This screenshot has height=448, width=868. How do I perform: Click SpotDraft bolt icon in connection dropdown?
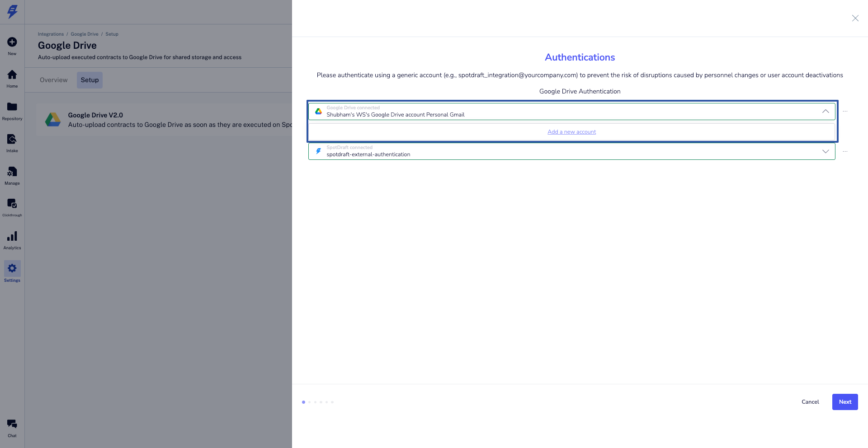[318, 151]
